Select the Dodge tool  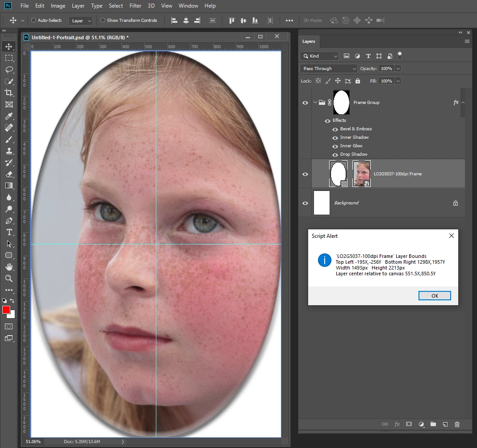(9, 209)
